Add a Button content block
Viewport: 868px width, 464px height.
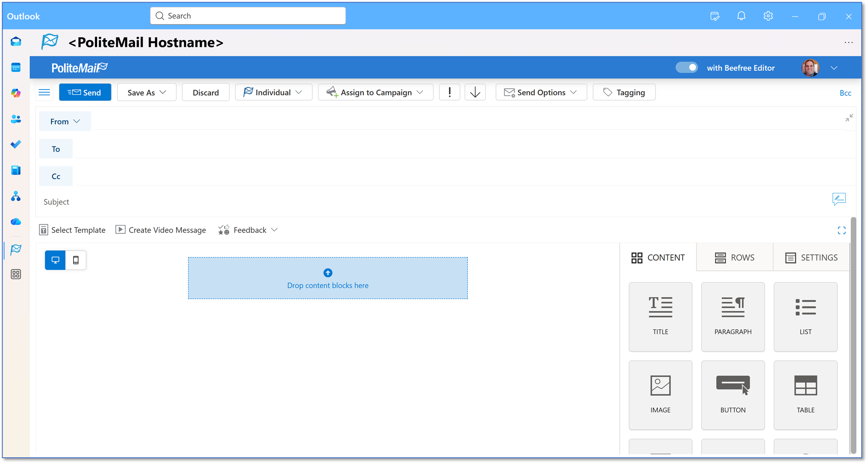[733, 395]
